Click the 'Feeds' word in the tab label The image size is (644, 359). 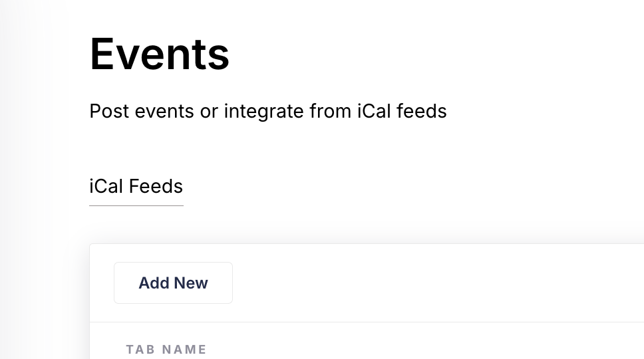(x=156, y=186)
